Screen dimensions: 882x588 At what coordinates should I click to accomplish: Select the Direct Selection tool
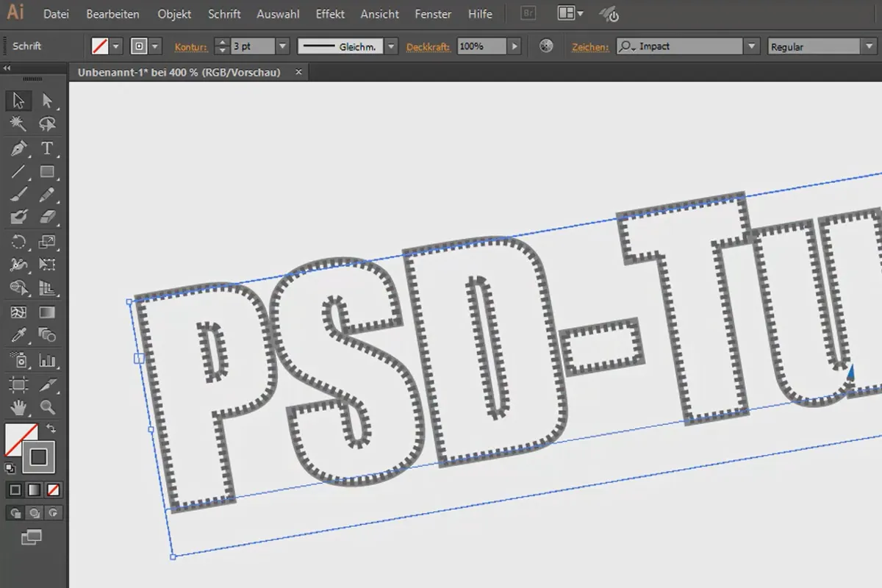[47, 101]
